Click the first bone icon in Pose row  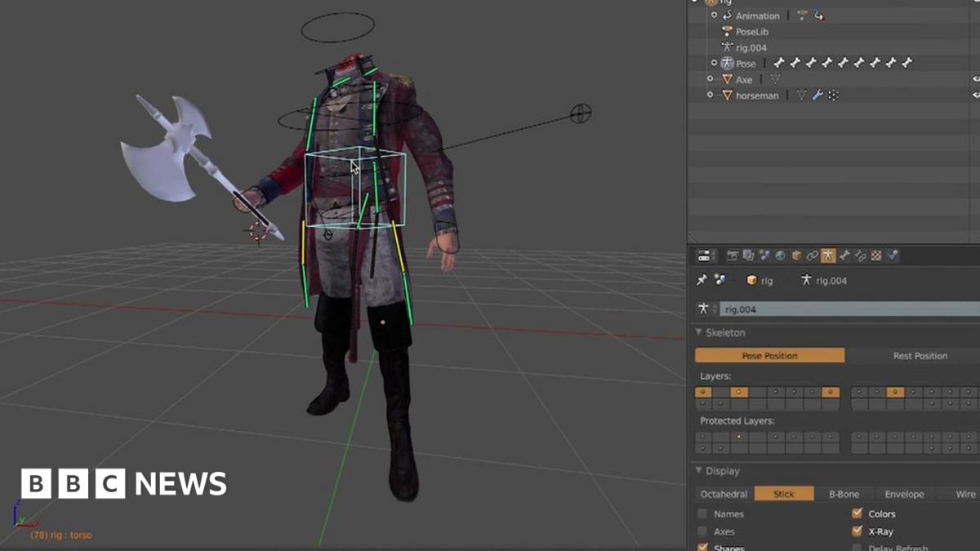[x=779, y=63]
